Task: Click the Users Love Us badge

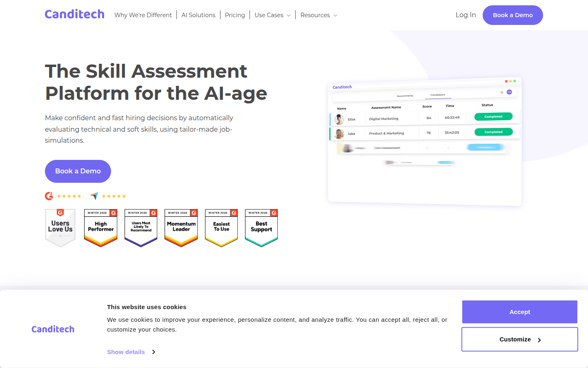Action: tap(60, 227)
